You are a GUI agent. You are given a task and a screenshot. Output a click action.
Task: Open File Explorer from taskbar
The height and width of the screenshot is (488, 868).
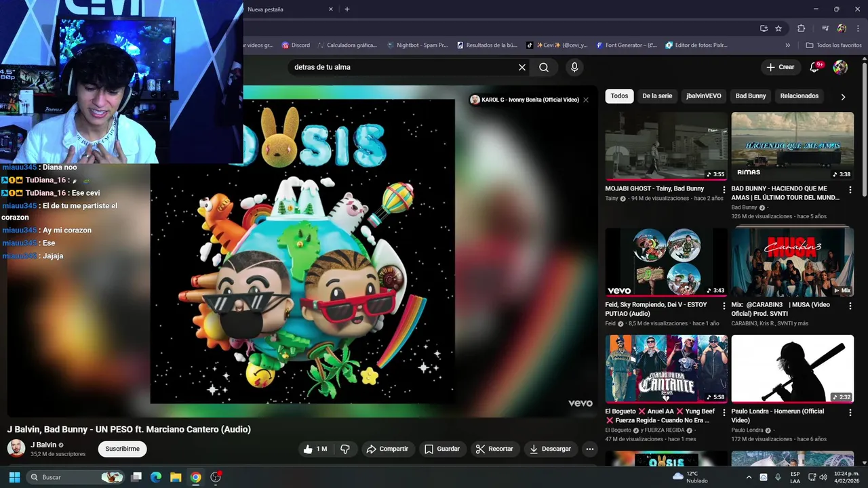(x=176, y=477)
